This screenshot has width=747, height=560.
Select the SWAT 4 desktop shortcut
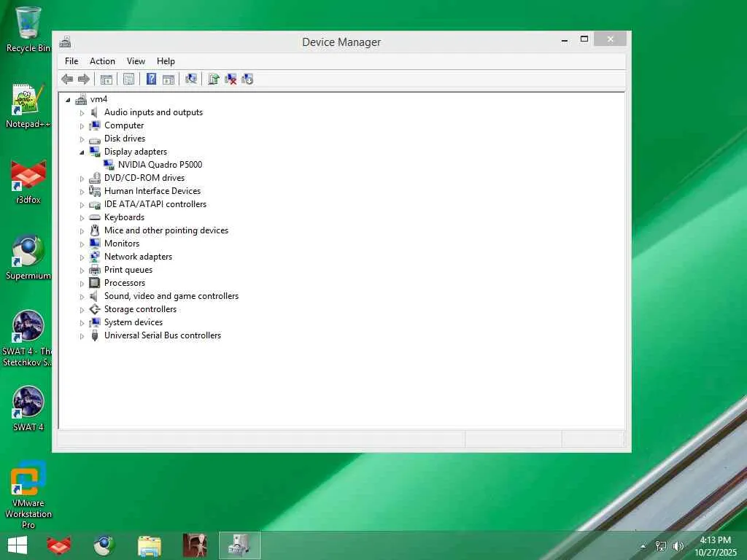[28, 408]
